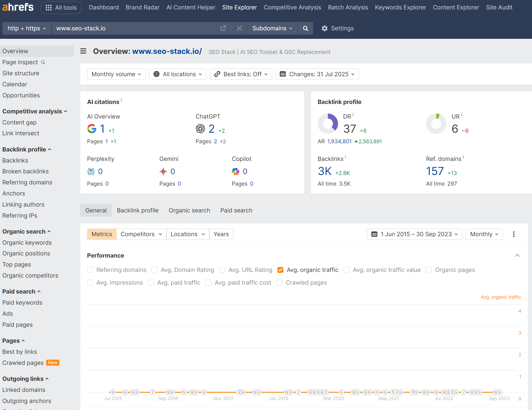
Task: Enable the Referring domains checkbox
Action: tap(90, 270)
